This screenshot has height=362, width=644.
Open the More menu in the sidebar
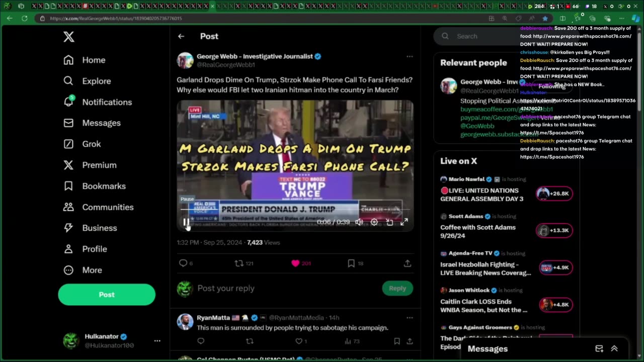(x=83, y=270)
